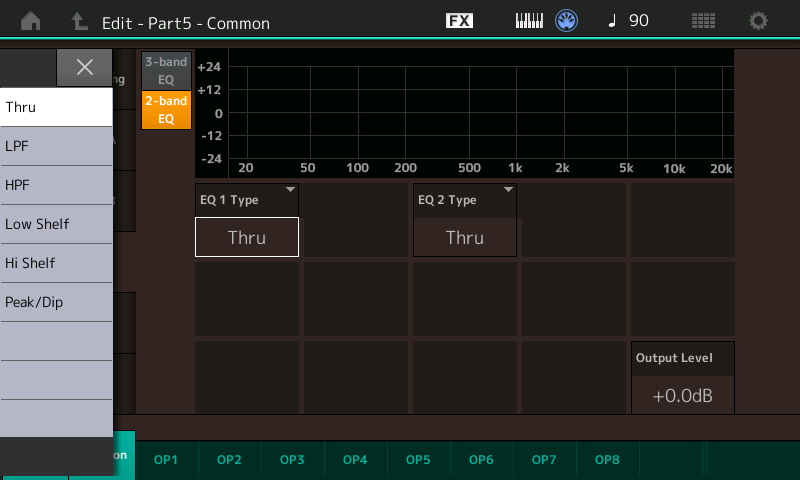Screen dimensions: 800x480
Task: Select the Output Level value field
Action: point(683,395)
